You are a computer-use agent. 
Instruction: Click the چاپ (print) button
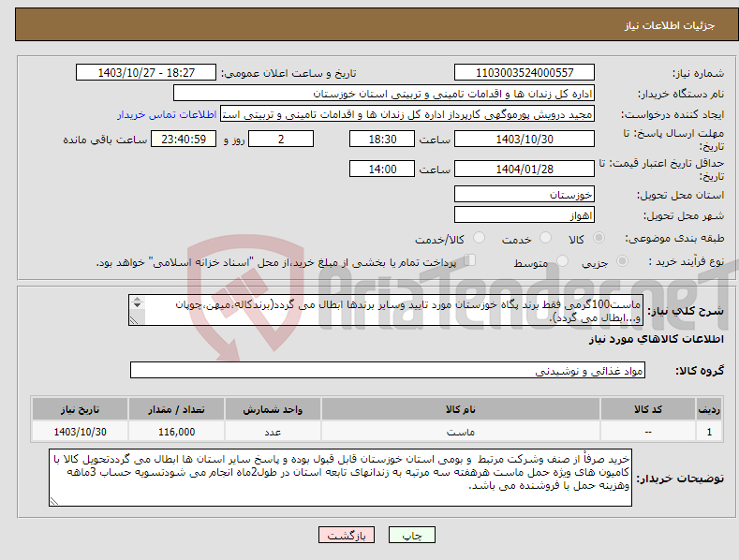[411, 535]
